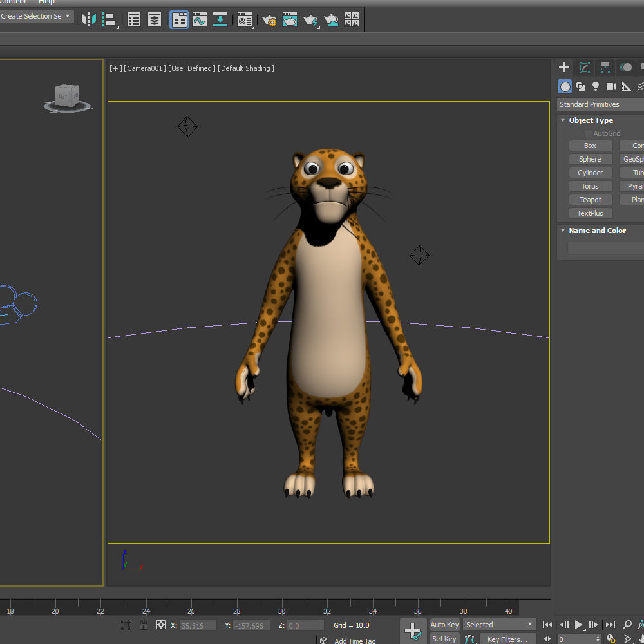The image size is (644, 644).
Task: Open the Standard Primitives dropdown
Action: click(x=600, y=104)
